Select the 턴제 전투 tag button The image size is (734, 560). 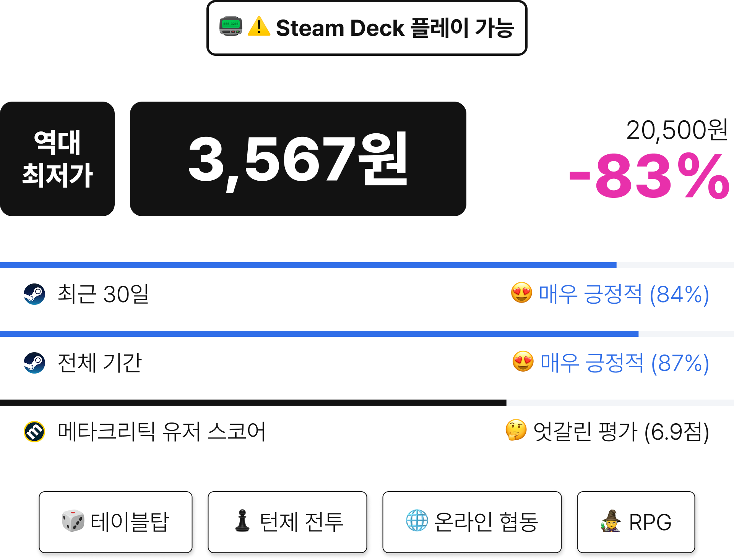[x=287, y=522]
